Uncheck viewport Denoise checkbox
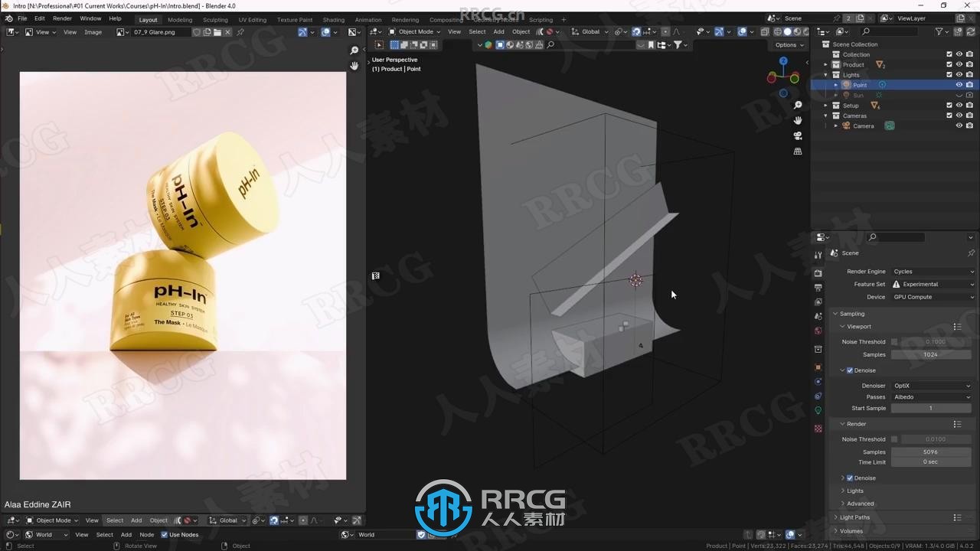The width and height of the screenshot is (980, 551). (x=850, y=370)
